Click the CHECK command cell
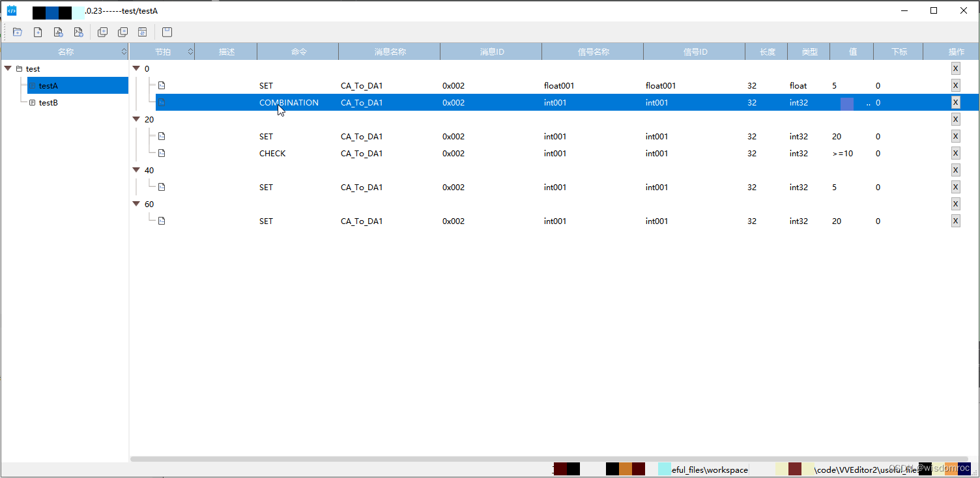This screenshot has height=478, width=980. pos(272,153)
